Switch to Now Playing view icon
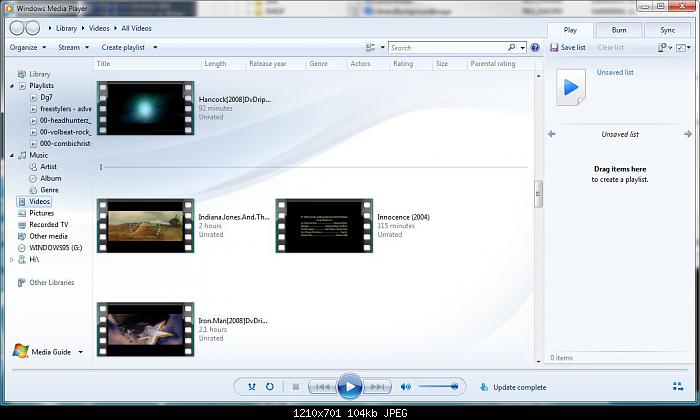 click(678, 387)
